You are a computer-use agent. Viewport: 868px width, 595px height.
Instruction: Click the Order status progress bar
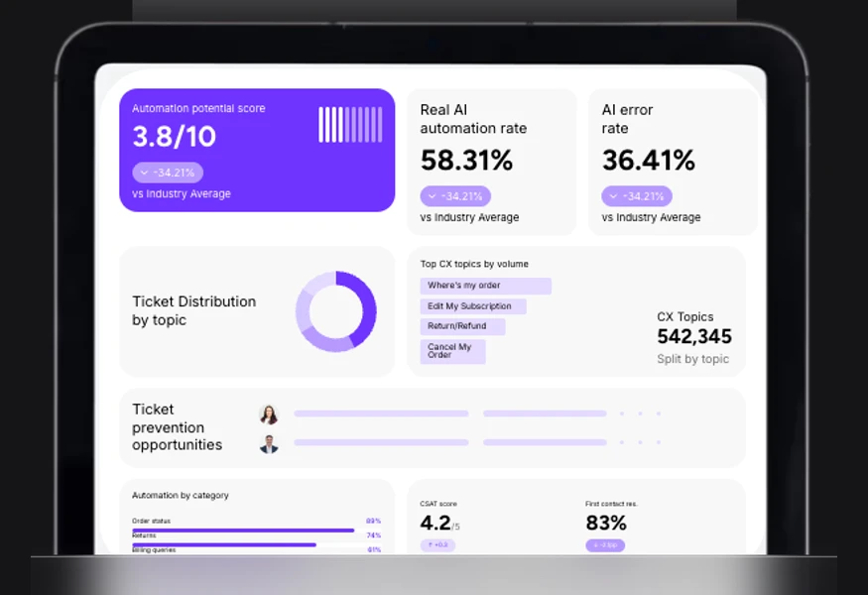tap(243, 531)
